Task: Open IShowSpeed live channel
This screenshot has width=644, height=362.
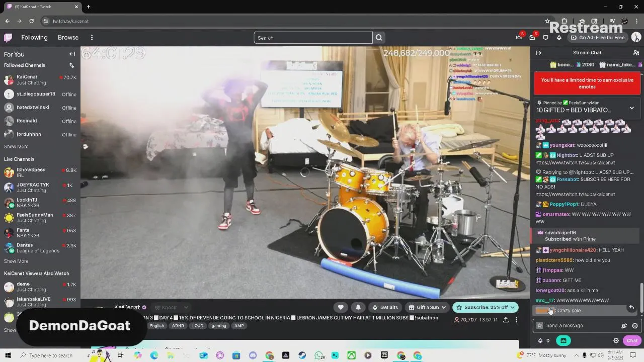Action: point(40,172)
